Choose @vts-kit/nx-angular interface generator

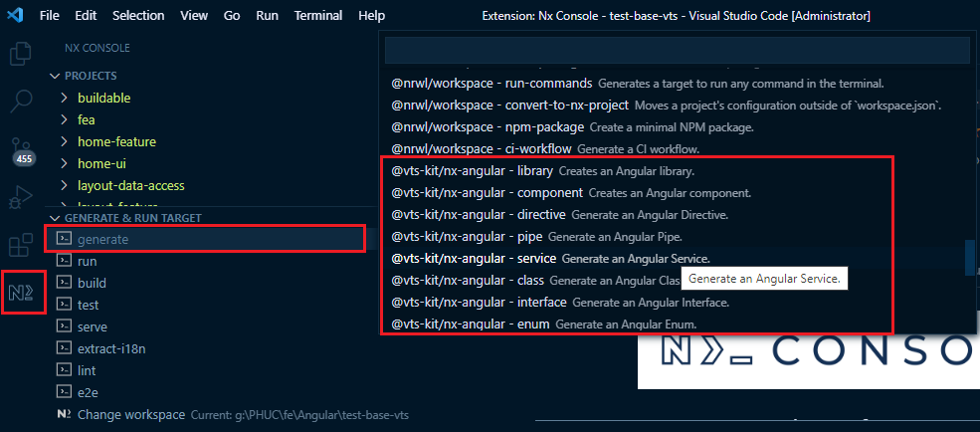click(677, 302)
